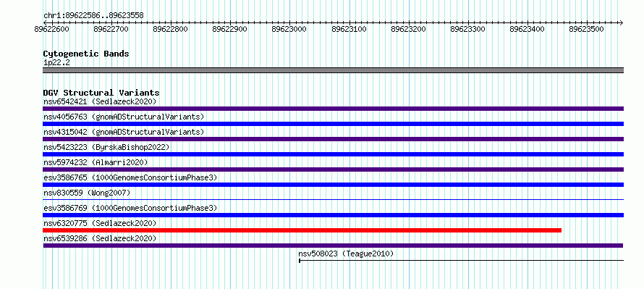Select the nsv6542421 purple variant bar
The image size is (644, 289).
coord(333,109)
